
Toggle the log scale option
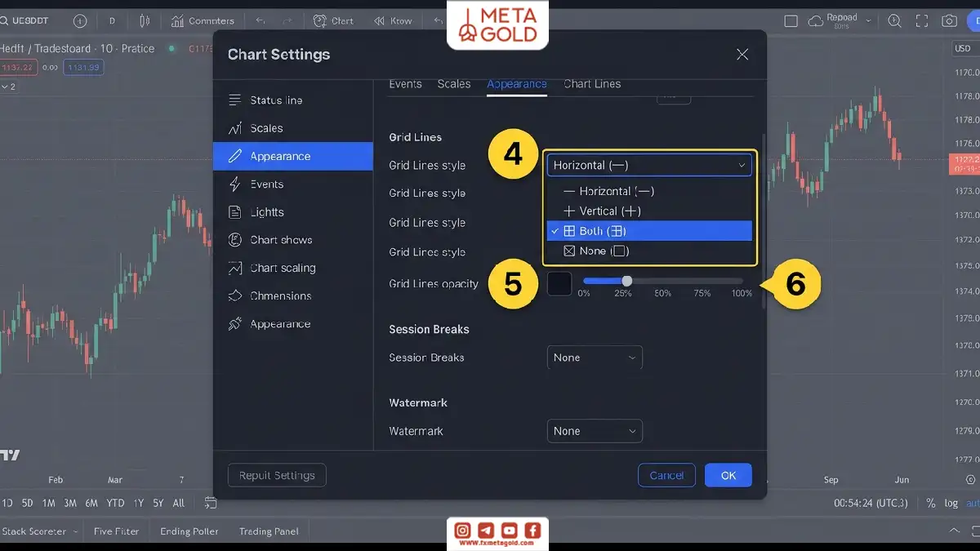(x=951, y=504)
